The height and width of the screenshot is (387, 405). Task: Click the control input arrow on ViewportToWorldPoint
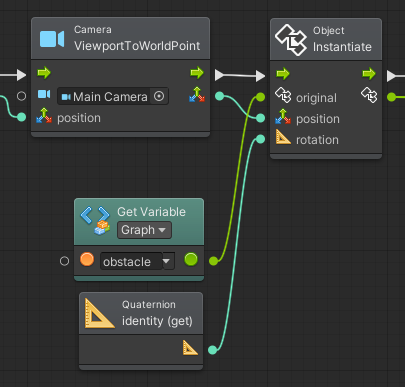click(44, 72)
